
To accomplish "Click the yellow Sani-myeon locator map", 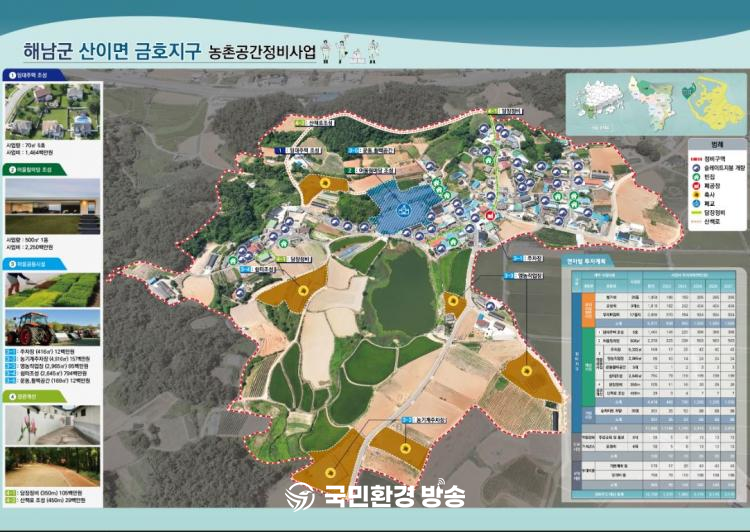I will pos(713,104).
